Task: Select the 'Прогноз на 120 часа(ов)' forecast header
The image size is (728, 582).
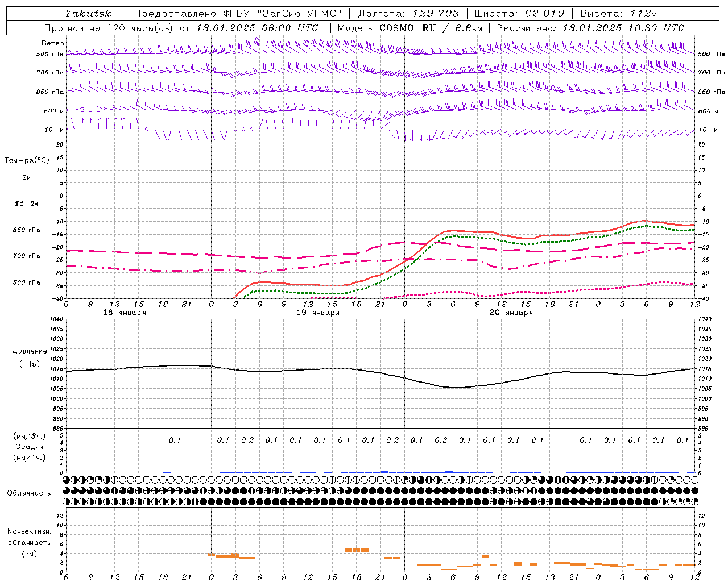Action: [109, 28]
